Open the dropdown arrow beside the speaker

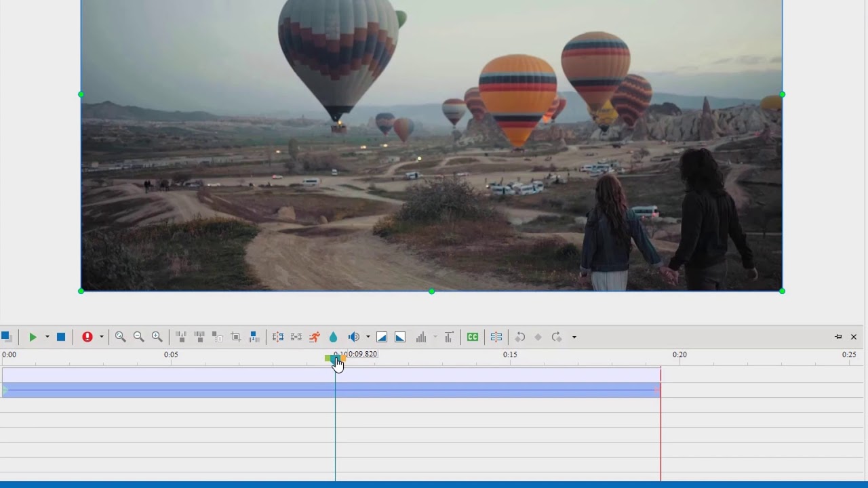tap(368, 337)
